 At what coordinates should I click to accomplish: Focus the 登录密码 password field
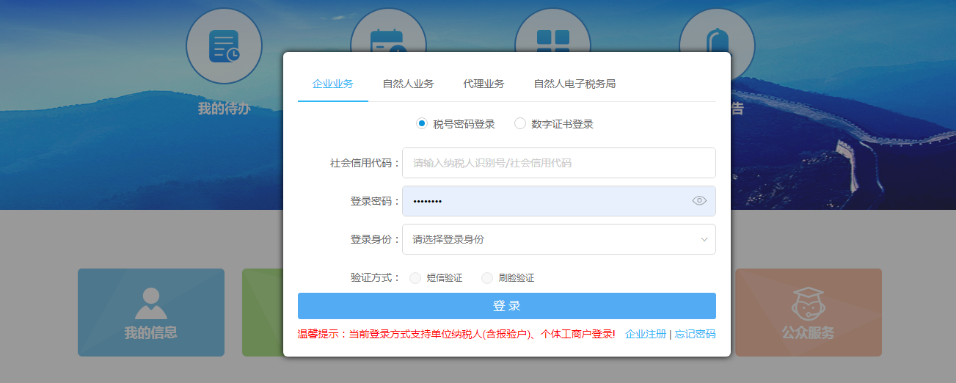[x=558, y=201]
